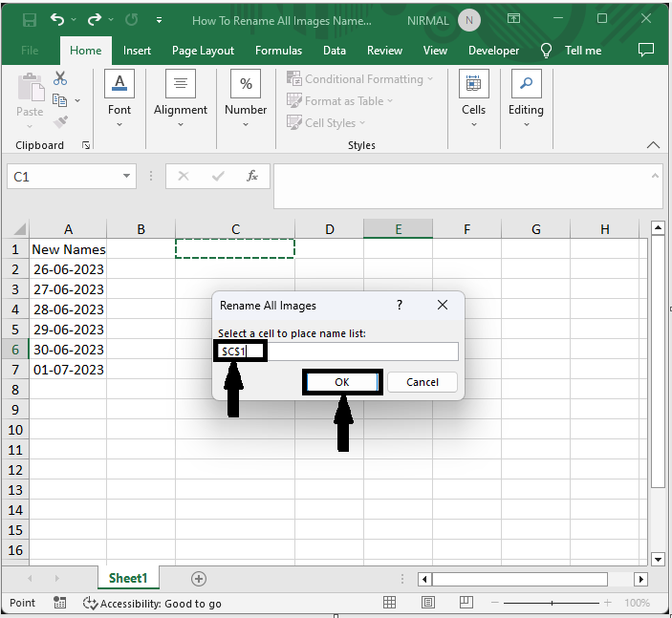Cut selection with the scissors icon
672x618 pixels.
coord(60,78)
